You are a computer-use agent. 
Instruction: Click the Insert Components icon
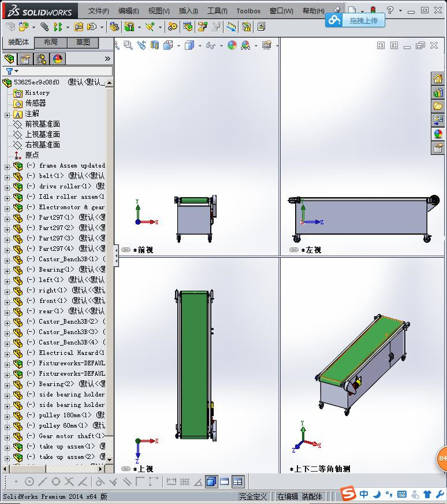coord(24,27)
